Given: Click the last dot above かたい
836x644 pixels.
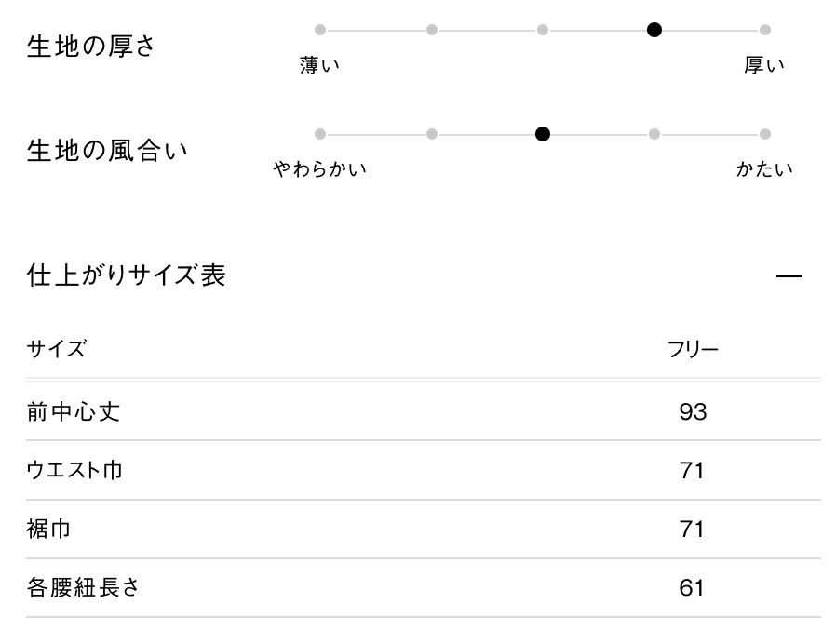Looking at the screenshot, I should [765, 134].
